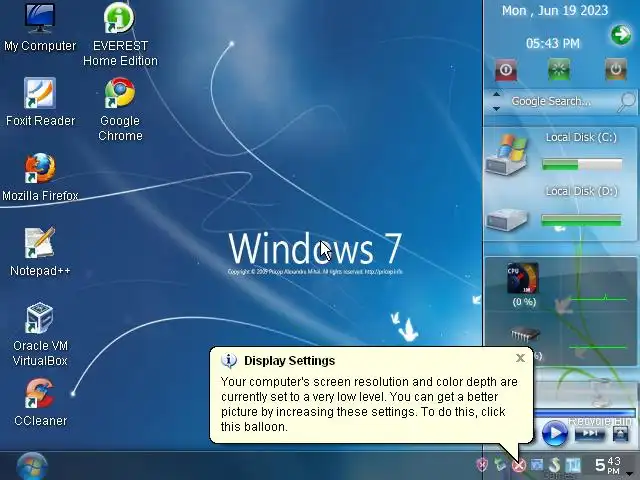Click the Local Disk (C:) usage bar
Image resolution: width=640 pixels, height=480 pixels.
point(582,164)
